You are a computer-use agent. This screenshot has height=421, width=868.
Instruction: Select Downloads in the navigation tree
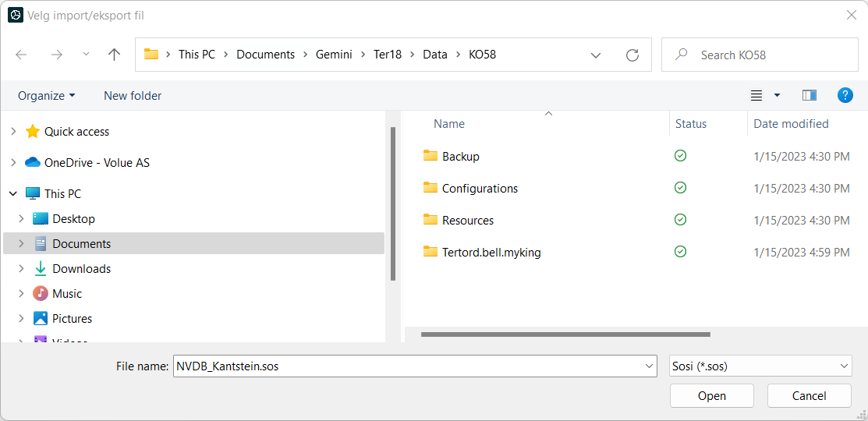tap(81, 269)
